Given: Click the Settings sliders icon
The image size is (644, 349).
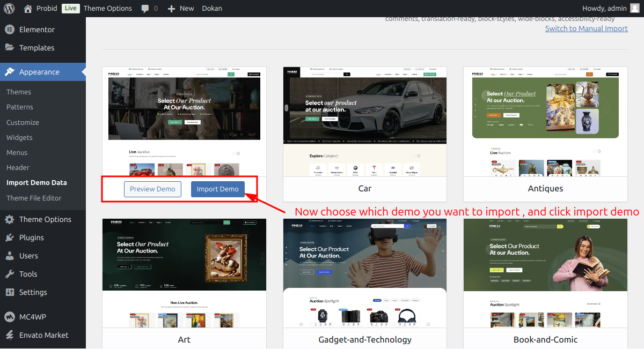Looking at the screenshot, I should (10, 292).
